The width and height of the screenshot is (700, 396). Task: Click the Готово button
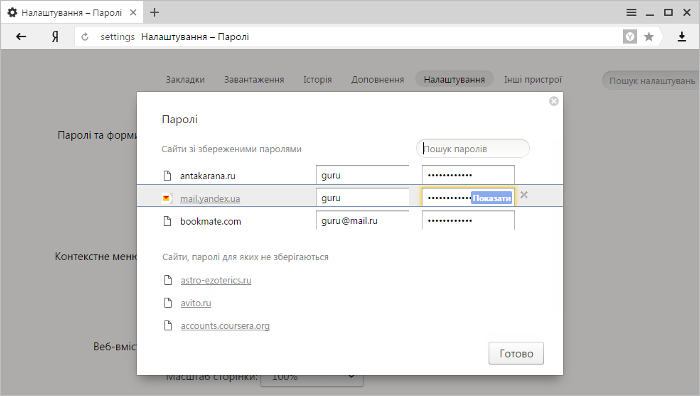516,354
